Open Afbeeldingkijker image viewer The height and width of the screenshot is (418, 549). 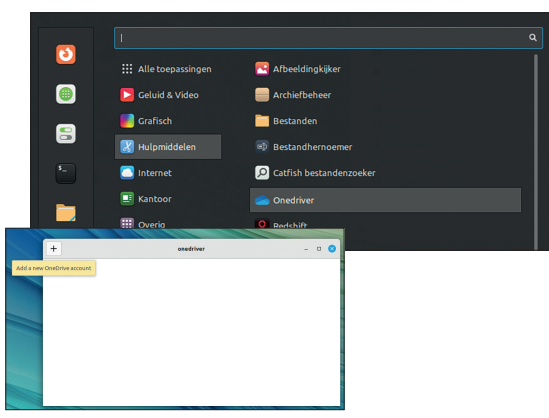[x=298, y=69]
